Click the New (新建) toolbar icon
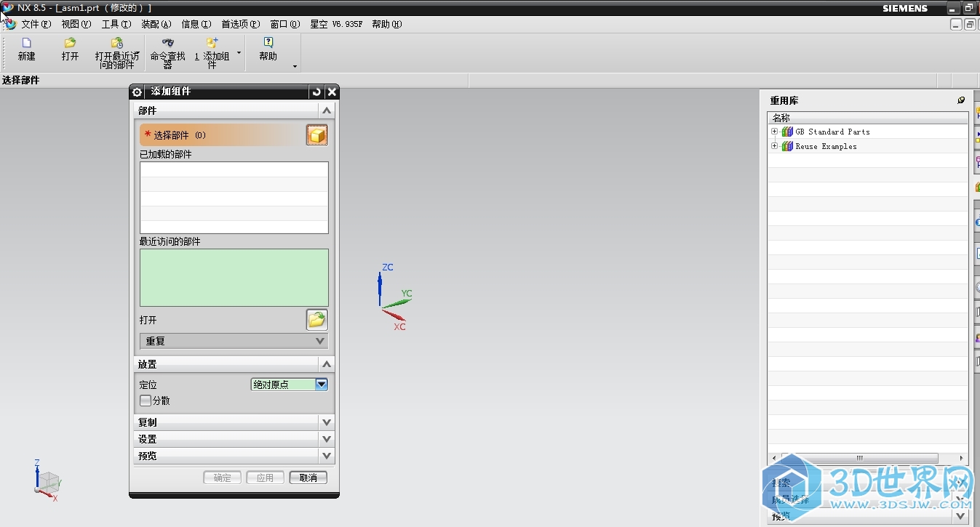The height and width of the screenshot is (527, 980). pyautogui.click(x=27, y=43)
